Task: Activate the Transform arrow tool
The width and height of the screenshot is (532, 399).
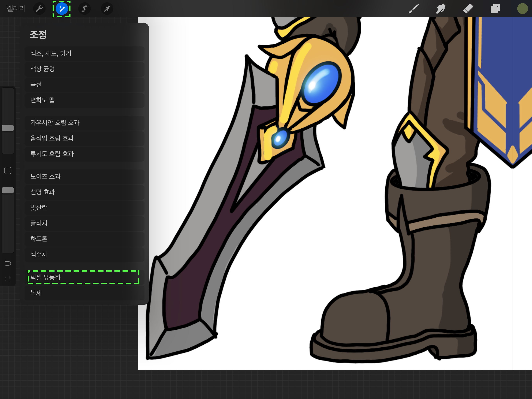Action: pos(107,9)
